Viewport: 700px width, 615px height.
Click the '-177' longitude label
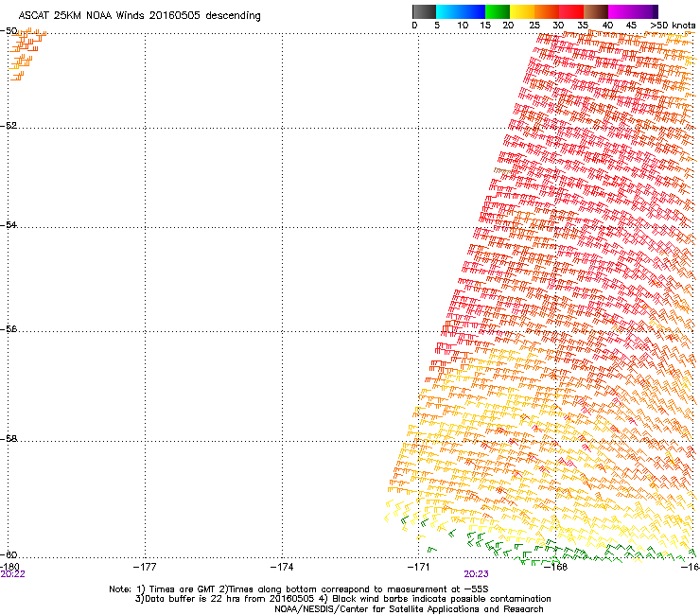pos(145,567)
